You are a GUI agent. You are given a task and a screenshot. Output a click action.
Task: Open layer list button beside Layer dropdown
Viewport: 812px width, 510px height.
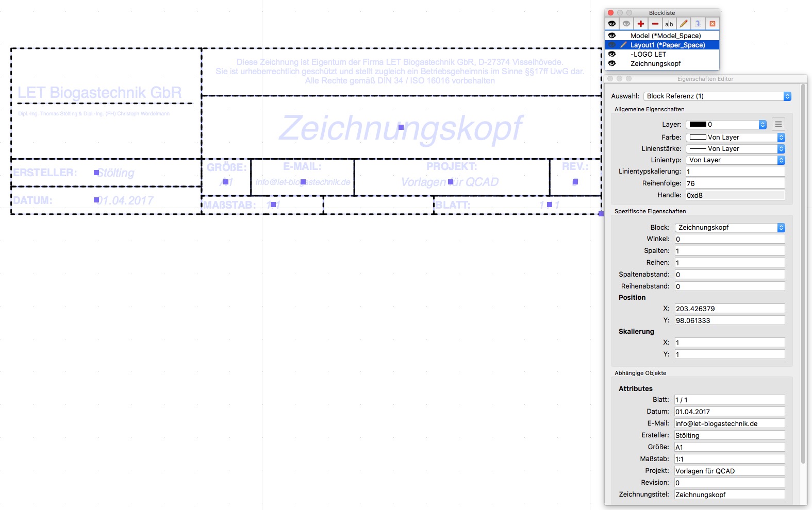[x=778, y=124]
